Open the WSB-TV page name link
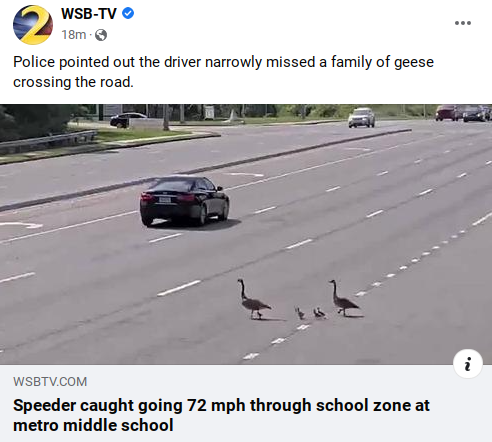 point(89,14)
